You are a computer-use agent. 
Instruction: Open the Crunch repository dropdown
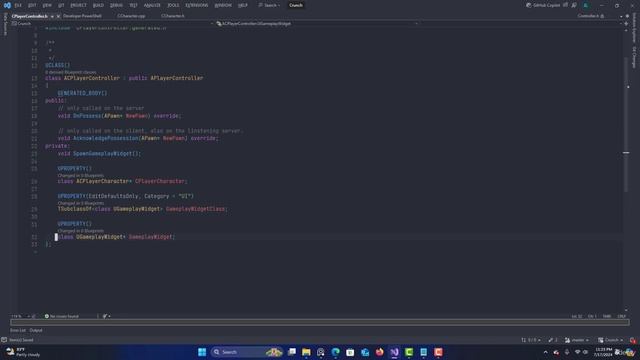click(611, 340)
